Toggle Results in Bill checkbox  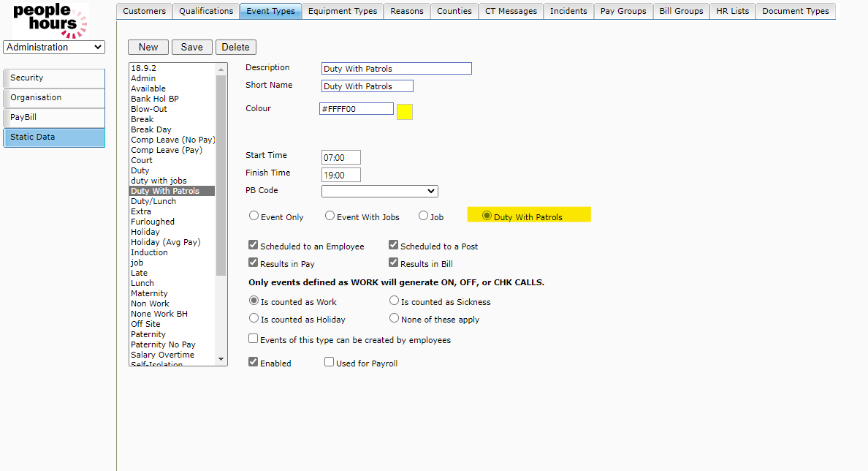point(394,263)
